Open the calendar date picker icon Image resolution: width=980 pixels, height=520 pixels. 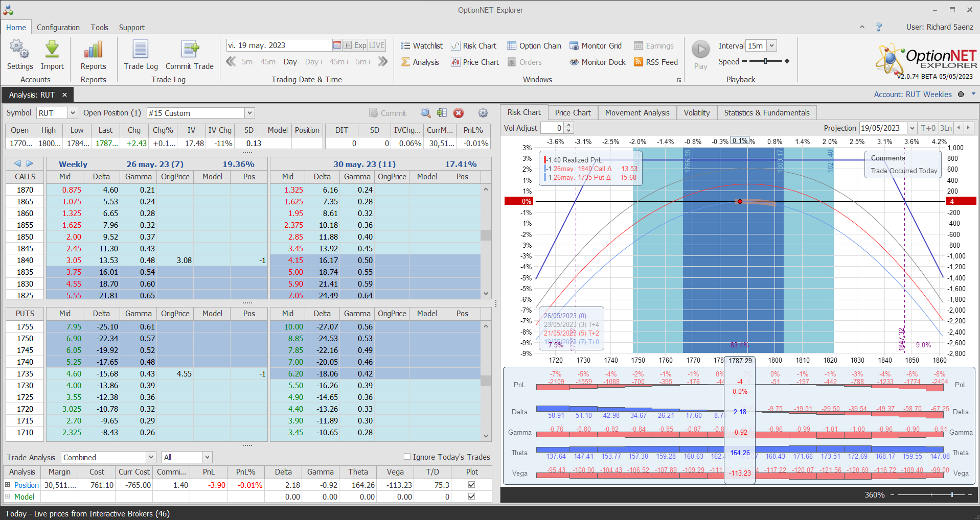(x=337, y=45)
